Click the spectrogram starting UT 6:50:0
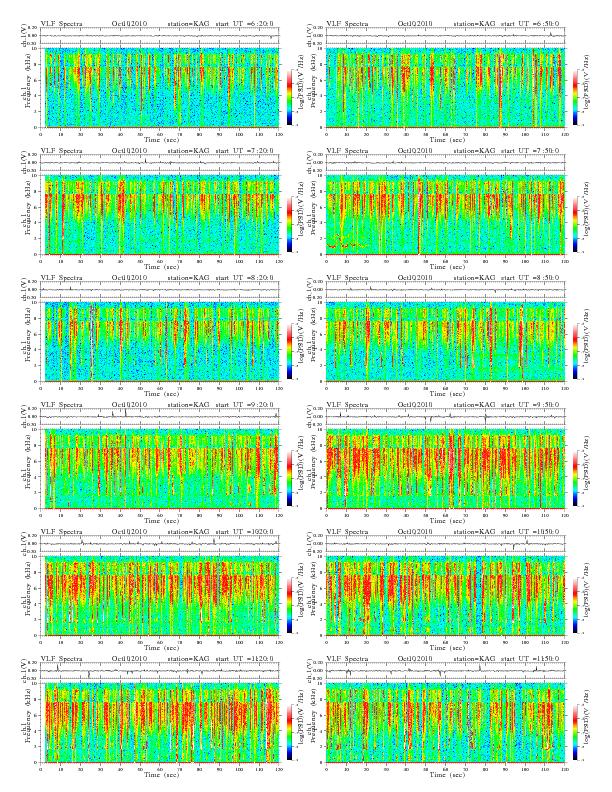 click(445, 87)
